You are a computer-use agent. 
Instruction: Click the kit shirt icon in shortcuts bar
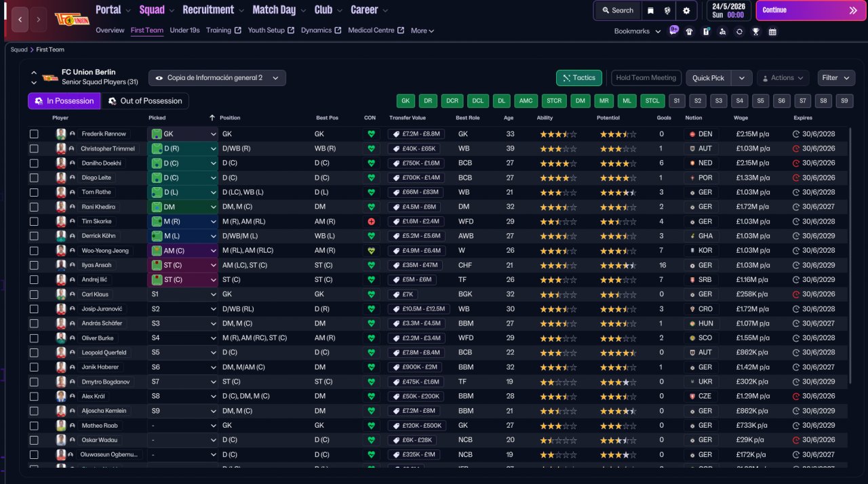click(x=690, y=31)
